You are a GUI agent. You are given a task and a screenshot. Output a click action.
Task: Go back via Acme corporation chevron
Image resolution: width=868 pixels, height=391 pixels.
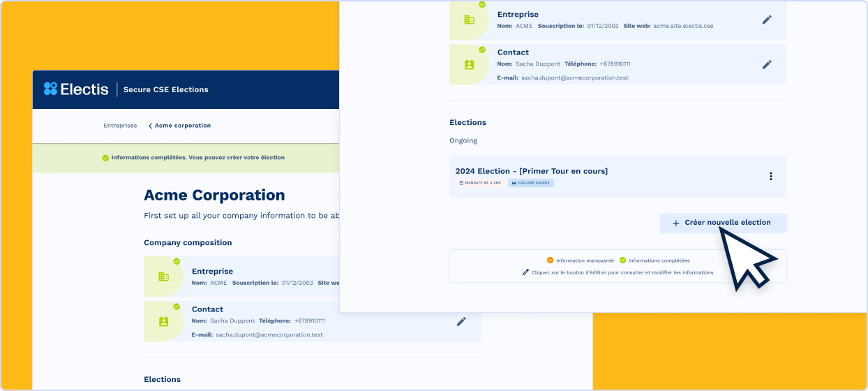coord(150,126)
